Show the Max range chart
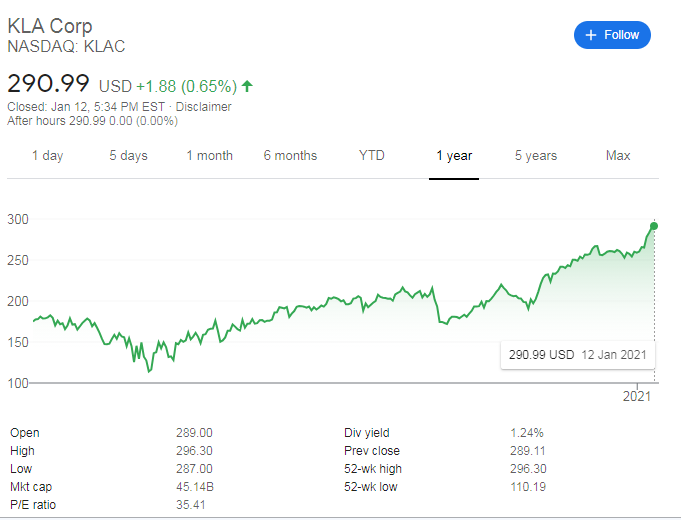681x520 pixels. point(618,156)
